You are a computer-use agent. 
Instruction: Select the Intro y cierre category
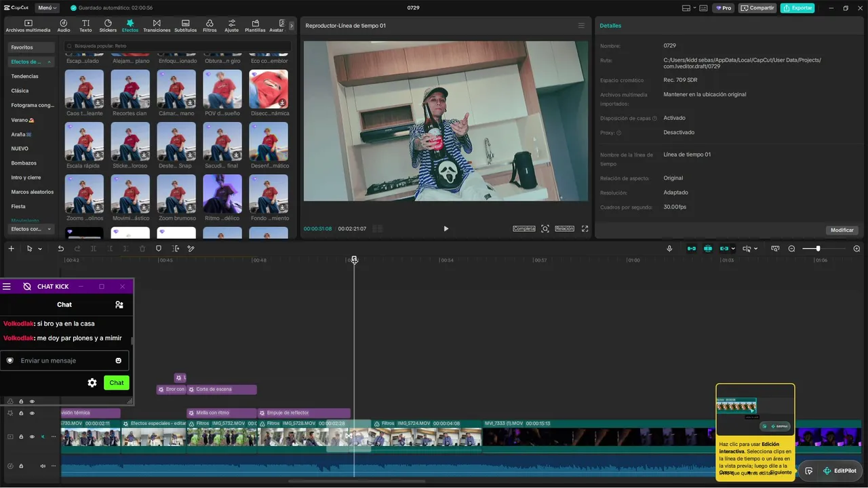(x=26, y=178)
